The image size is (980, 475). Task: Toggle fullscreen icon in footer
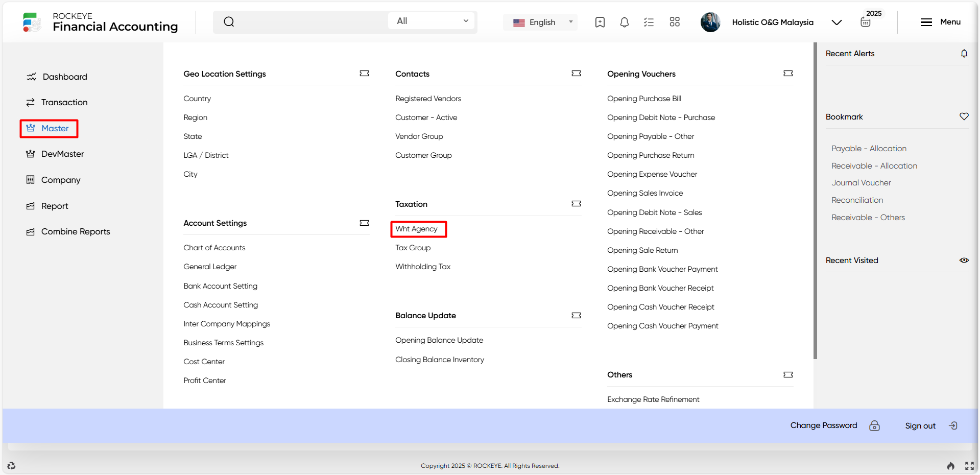coord(969,465)
